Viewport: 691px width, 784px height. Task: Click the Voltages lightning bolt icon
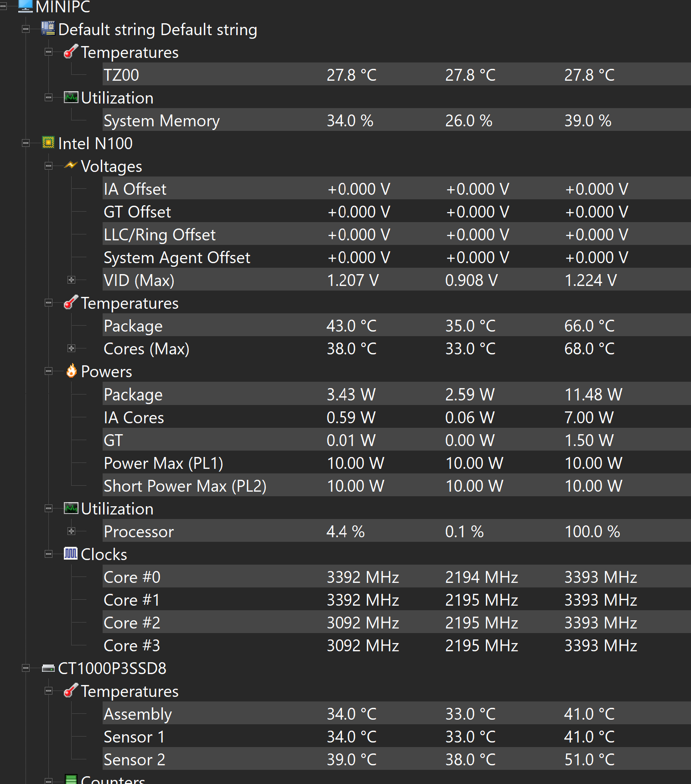pos(71,166)
